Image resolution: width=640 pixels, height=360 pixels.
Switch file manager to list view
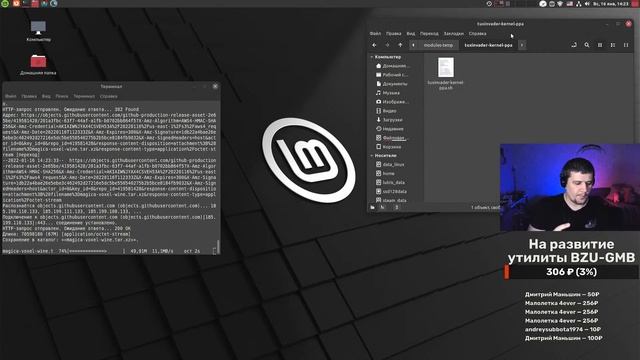pyautogui.click(x=613, y=45)
